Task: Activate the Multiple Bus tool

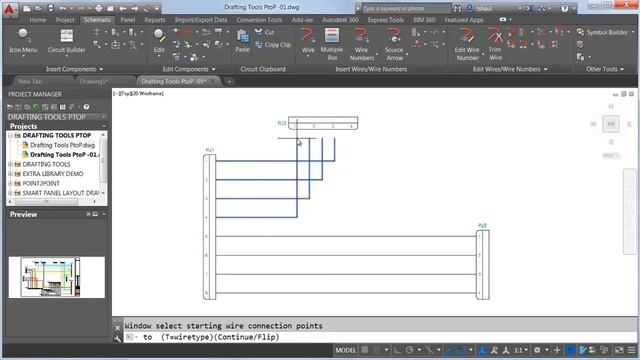Action: (331, 44)
